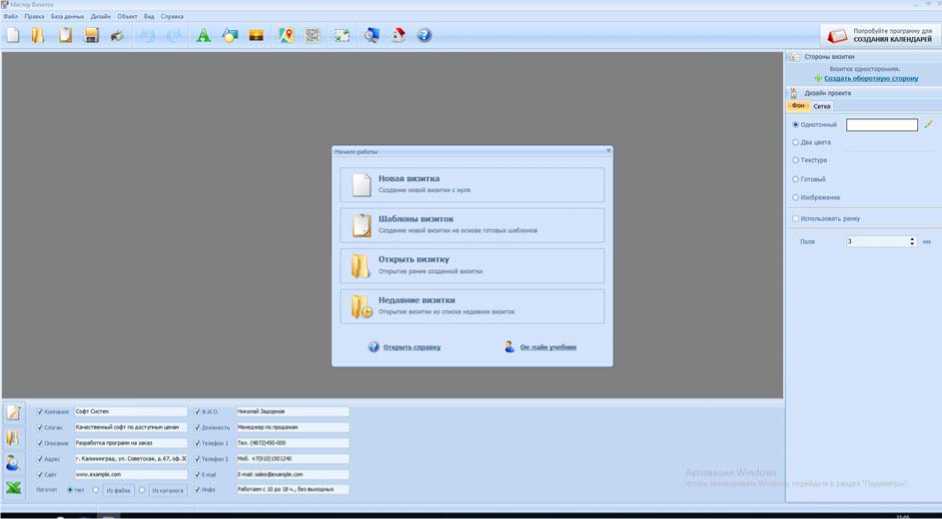Click the Поля value stepper arrows
The image size is (942, 519).
pos(911,241)
